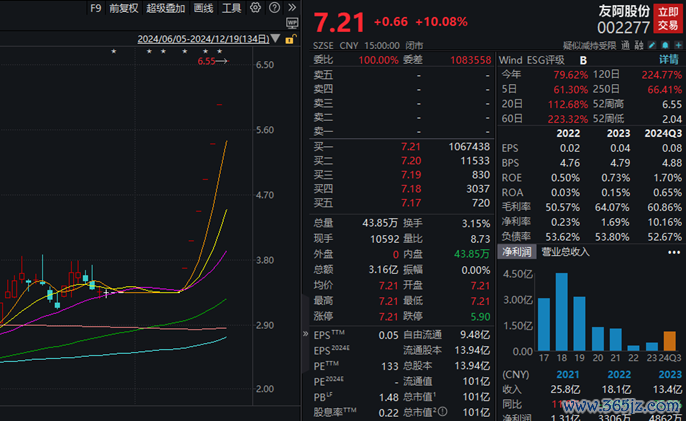Image resolution: width=686 pixels, height=421 pixels.
Task: Open the 工具 tools menu
Action: 231,8
